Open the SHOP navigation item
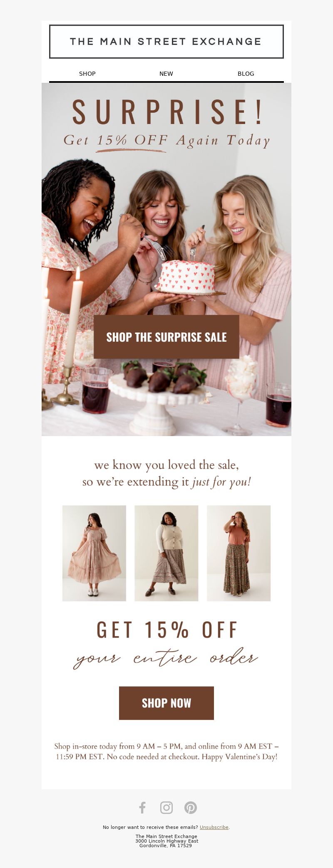 click(x=87, y=74)
